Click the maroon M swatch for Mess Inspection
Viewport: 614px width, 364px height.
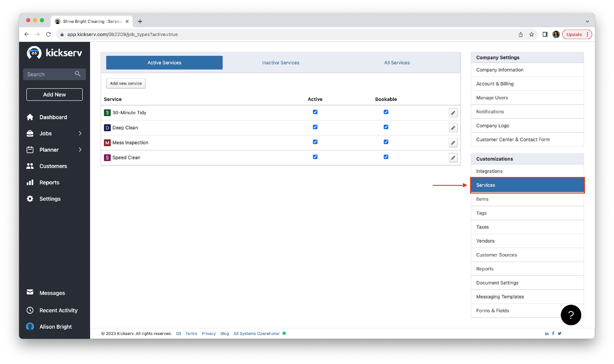pos(107,143)
